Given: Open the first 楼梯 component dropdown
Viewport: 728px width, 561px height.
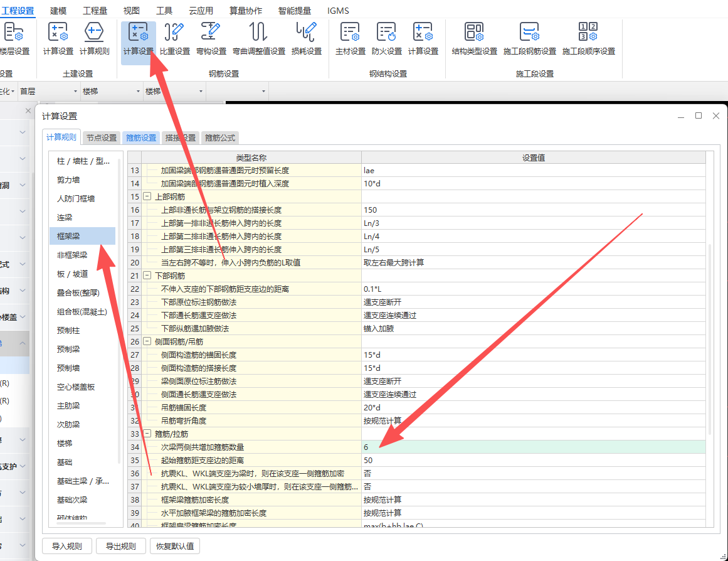Looking at the screenshot, I should [x=111, y=91].
